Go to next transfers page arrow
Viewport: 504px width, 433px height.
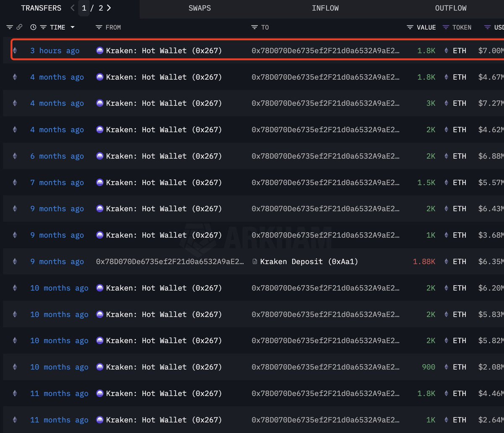[x=109, y=8]
